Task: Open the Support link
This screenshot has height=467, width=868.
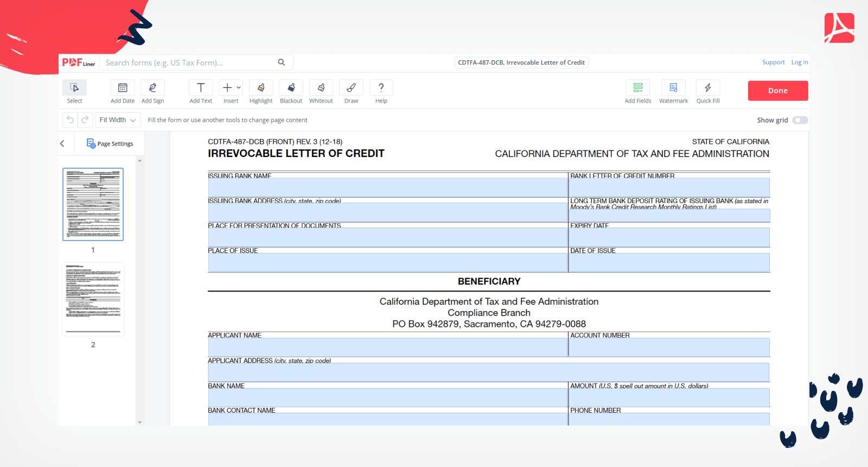Action: pos(773,62)
